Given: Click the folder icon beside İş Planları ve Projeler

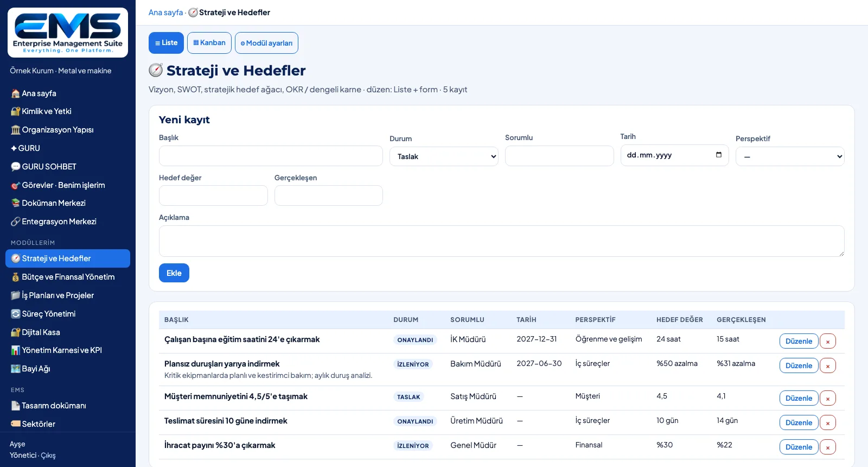Looking at the screenshot, I should 16,295.
